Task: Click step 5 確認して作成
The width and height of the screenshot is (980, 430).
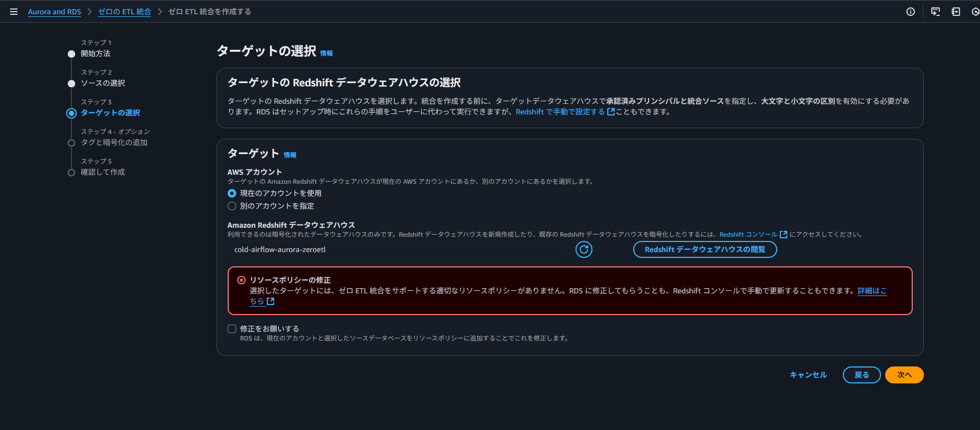Action: pos(103,172)
